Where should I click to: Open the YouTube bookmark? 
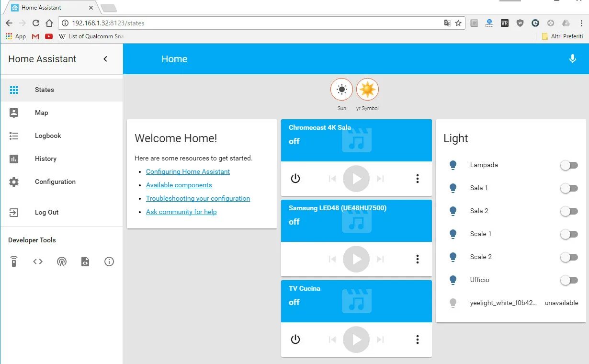[x=49, y=36]
